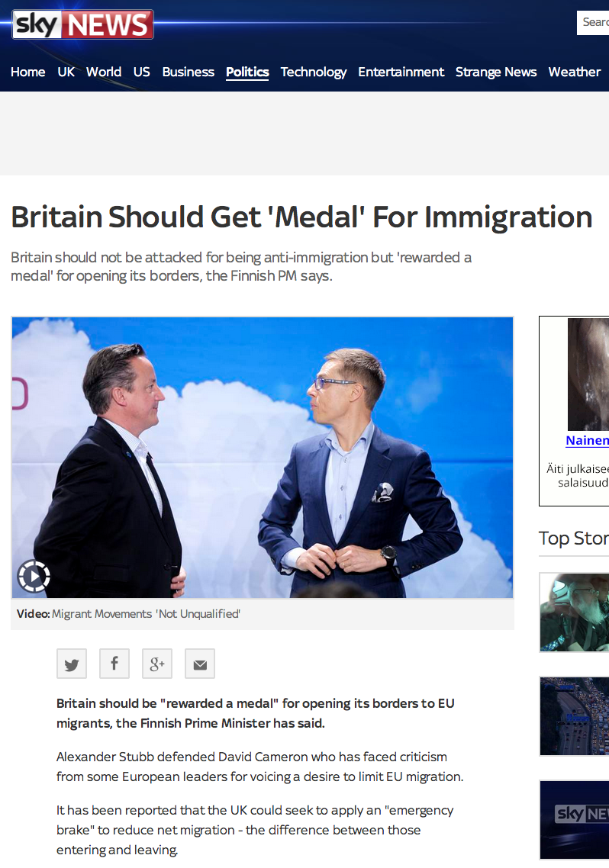Click the Sky News logo
Viewport: 609px width, 868px height.
[82, 24]
